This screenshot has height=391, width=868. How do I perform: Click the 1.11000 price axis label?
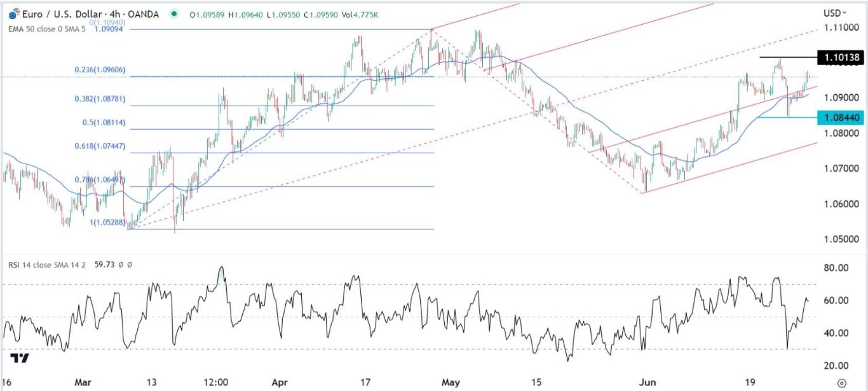click(840, 28)
